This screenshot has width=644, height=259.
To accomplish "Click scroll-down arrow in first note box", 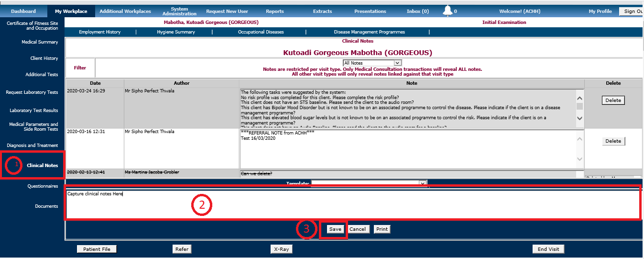I will click(x=579, y=118).
